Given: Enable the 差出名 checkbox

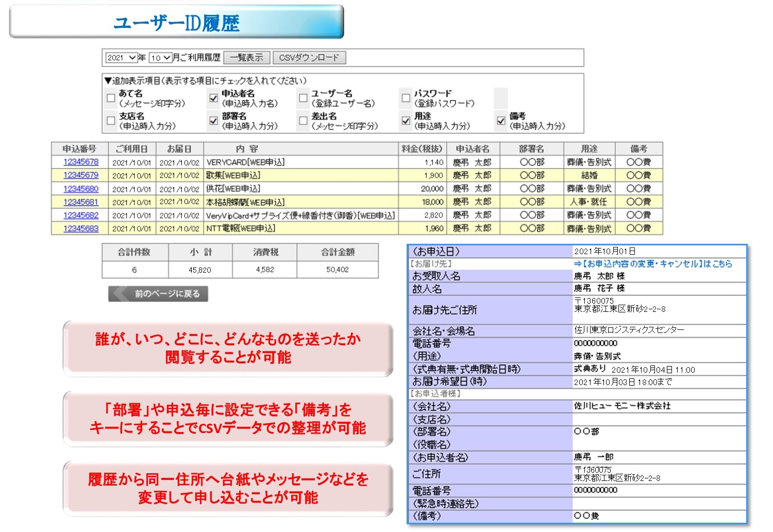Looking at the screenshot, I should pos(303,121).
